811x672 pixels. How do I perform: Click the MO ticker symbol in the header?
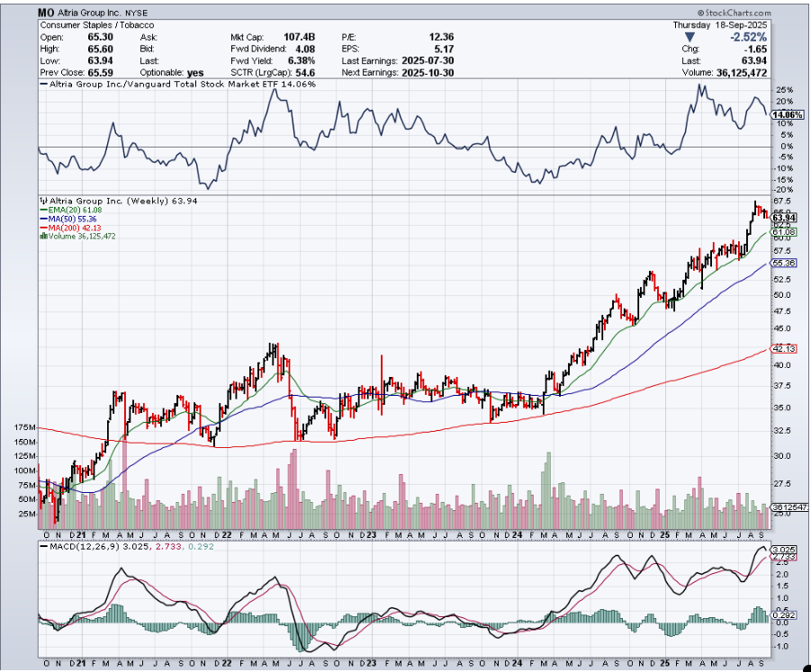(46, 13)
